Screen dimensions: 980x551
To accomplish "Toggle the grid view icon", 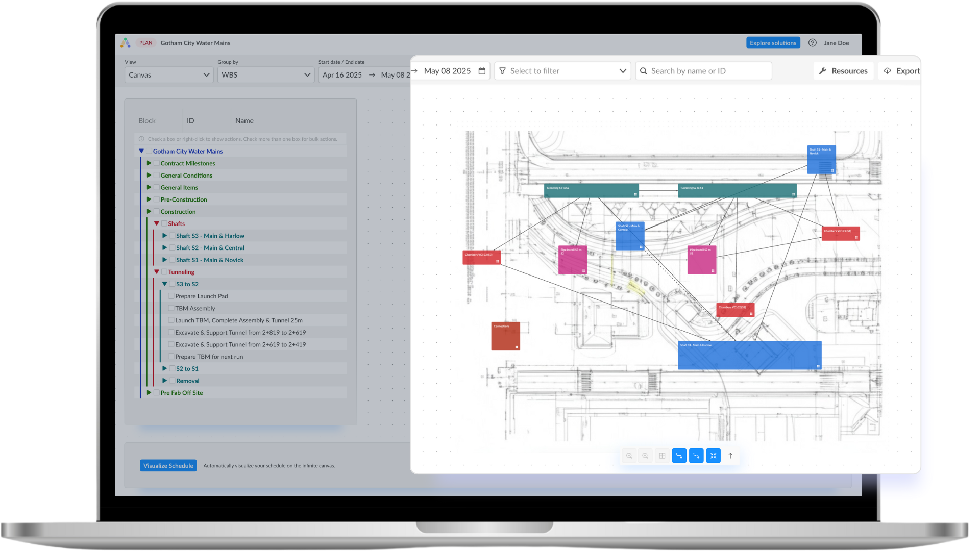I will [x=662, y=456].
